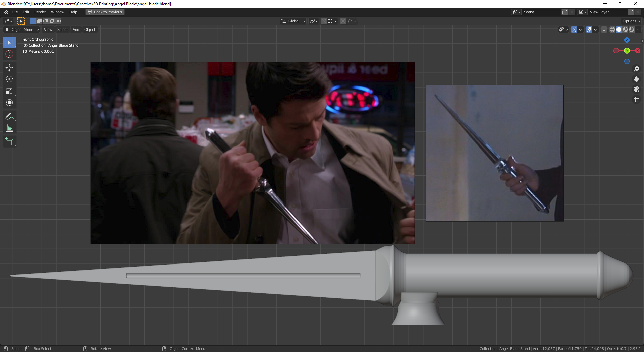This screenshot has height=352, width=644.
Task: Open the viewport Select menu
Action: [62, 30]
